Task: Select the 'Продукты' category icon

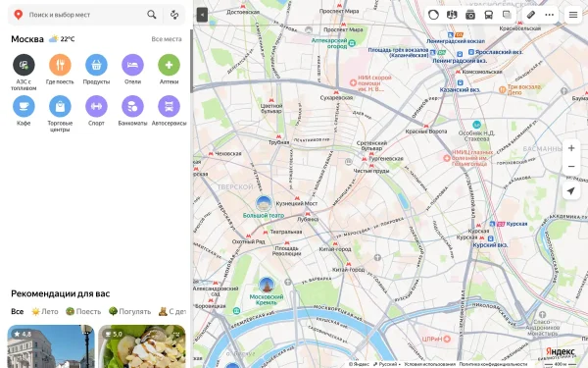Action: tap(96, 65)
